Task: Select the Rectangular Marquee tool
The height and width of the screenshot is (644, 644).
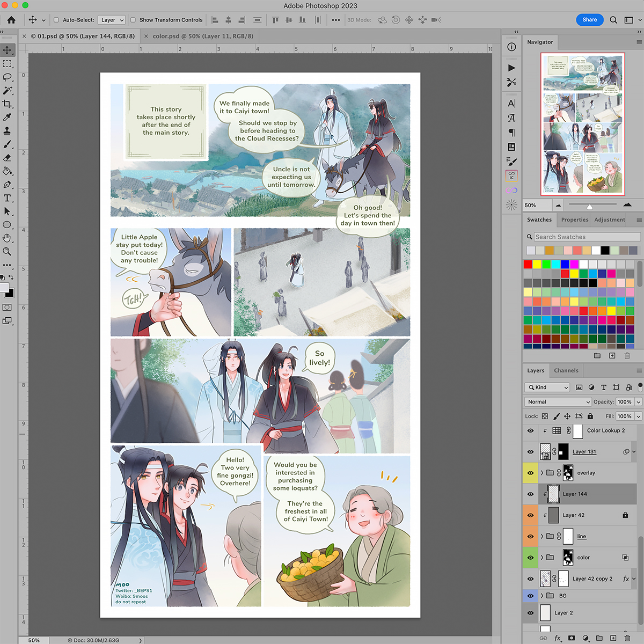Action: click(7, 64)
